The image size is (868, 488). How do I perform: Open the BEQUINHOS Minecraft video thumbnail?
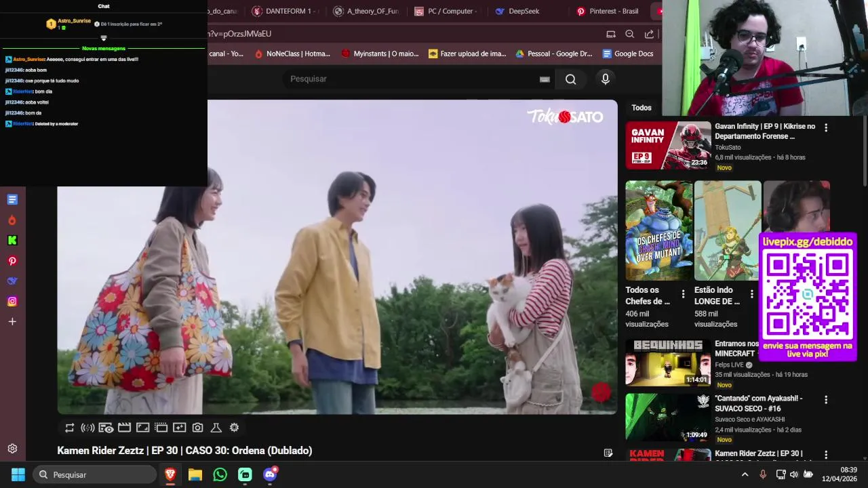[x=668, y=363]
